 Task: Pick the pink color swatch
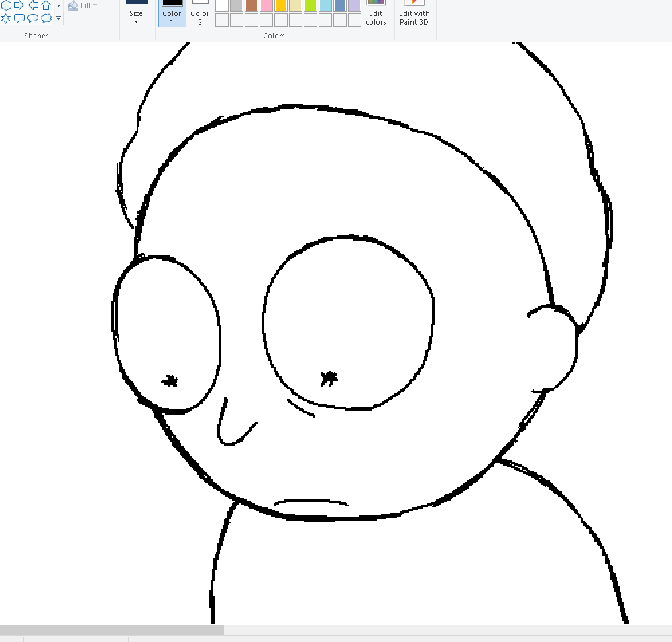coord(266,5)
